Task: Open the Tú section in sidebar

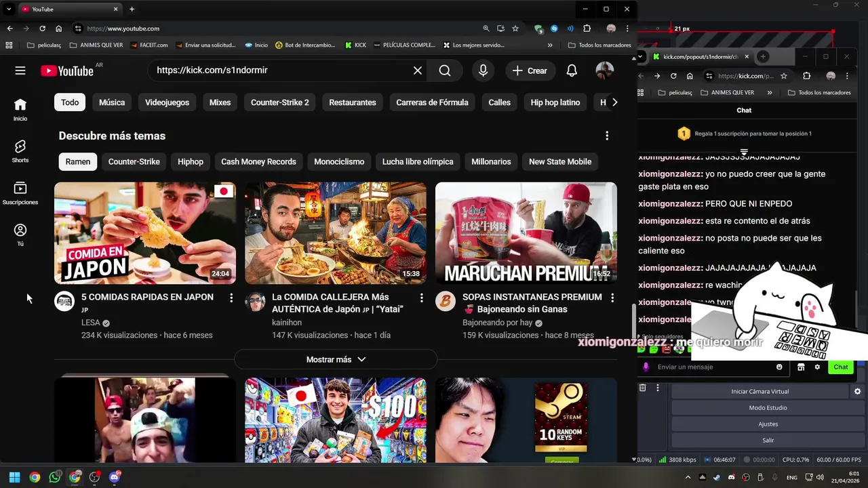Action: coord(20,235)
